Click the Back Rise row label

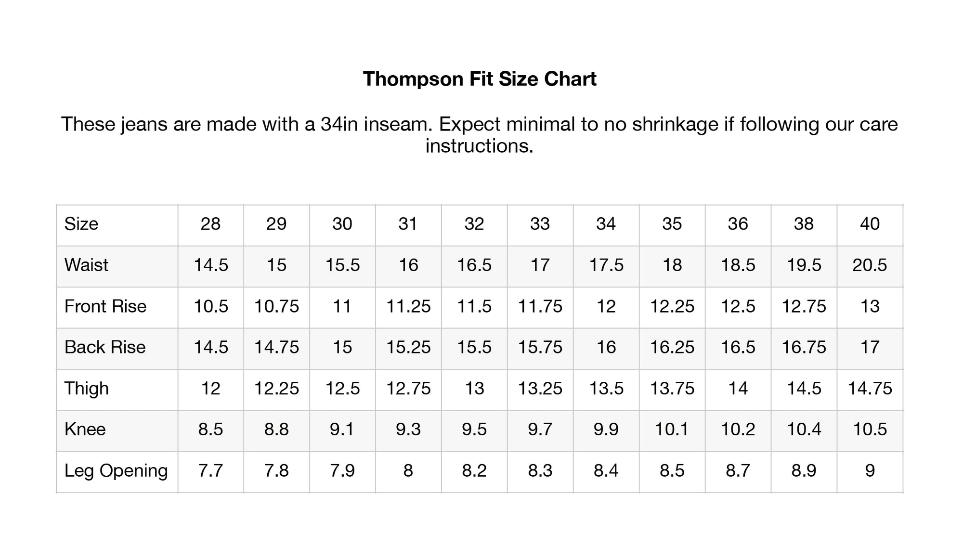click(x=105, y=347)
